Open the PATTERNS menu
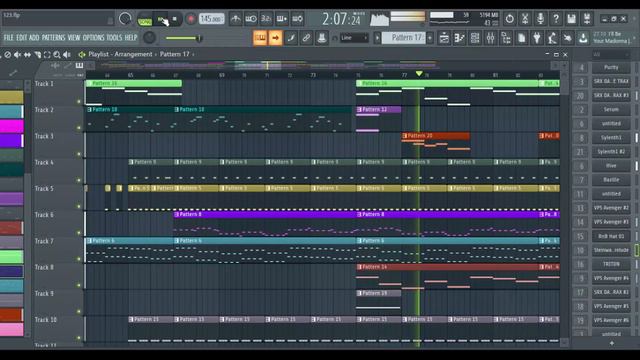This screenshot has height=360, width=640. click(x=53, y=38)
